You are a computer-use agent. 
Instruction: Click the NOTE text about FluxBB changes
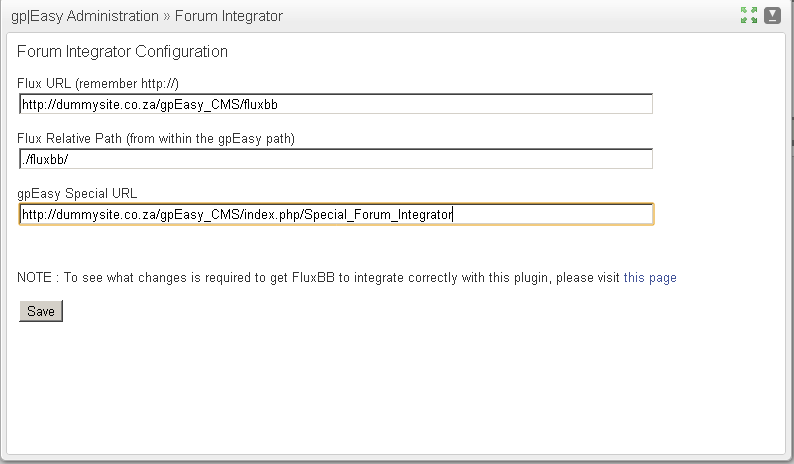(320, 277)
